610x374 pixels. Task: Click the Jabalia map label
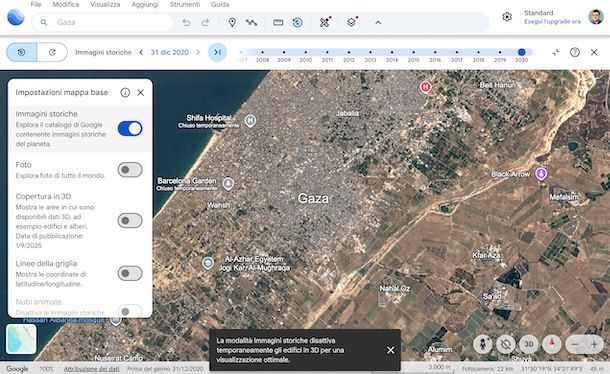tap(347, 113)
